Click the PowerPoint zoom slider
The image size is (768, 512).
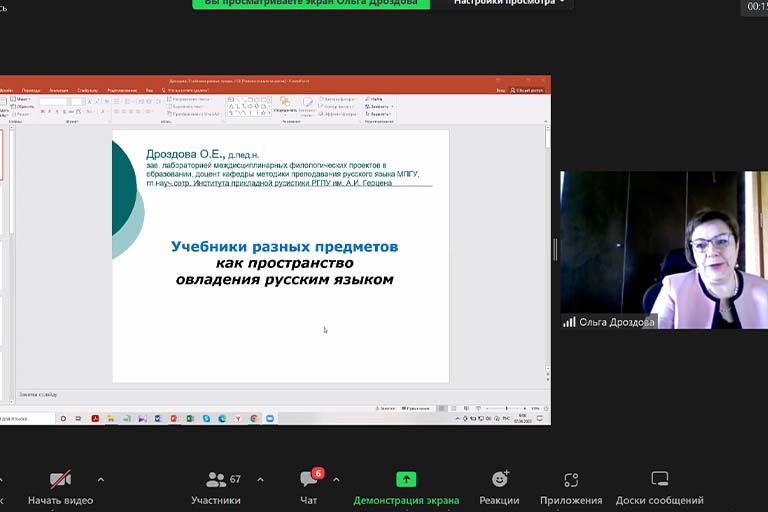pos(510,408)
